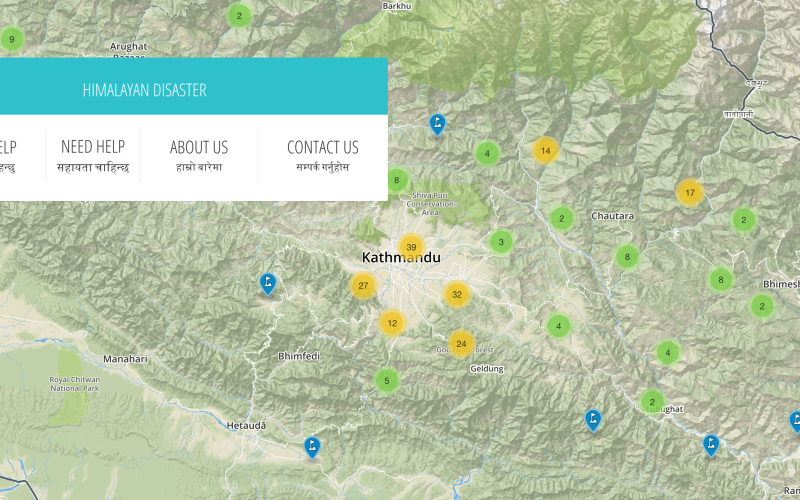Image resolution: width=800 pixels, height=500 pixels.
Task: Expand the yellow cluster marker 27
Action: click(363, 286)
